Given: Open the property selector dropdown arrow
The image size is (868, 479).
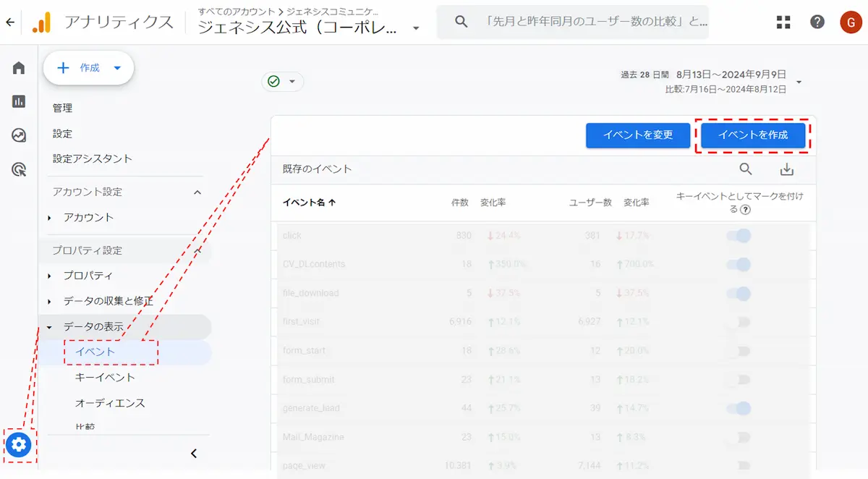Looking at the screenshot, I should point(415,28).
